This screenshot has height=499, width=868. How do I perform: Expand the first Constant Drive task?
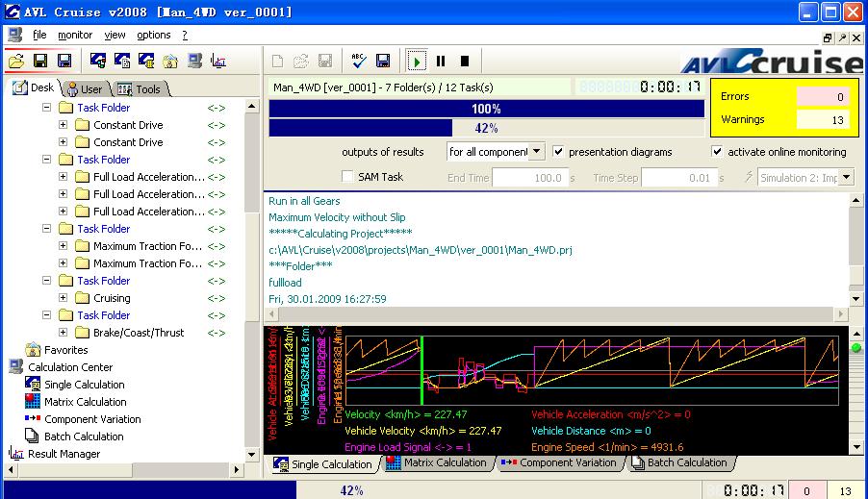coord(64,125)
